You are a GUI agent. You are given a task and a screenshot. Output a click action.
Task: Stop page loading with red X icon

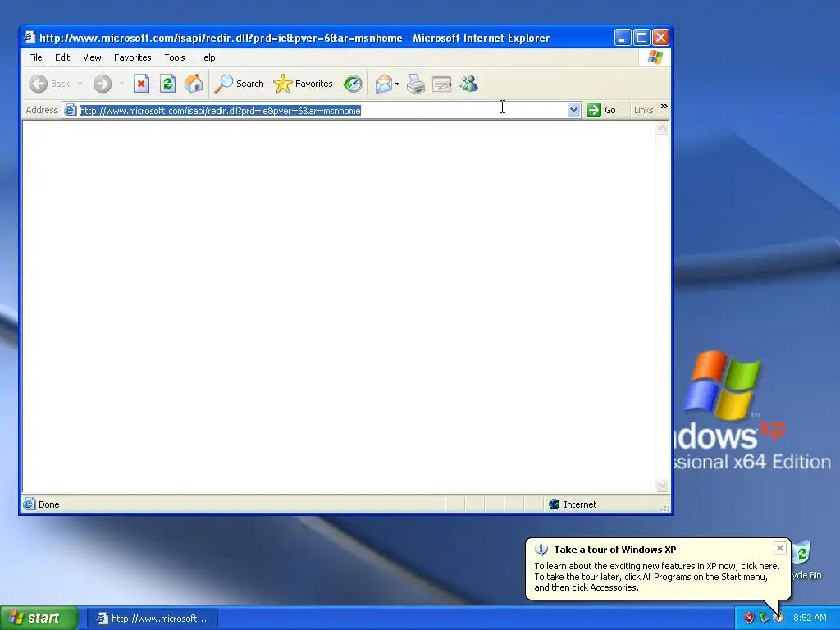click(141, 84)
